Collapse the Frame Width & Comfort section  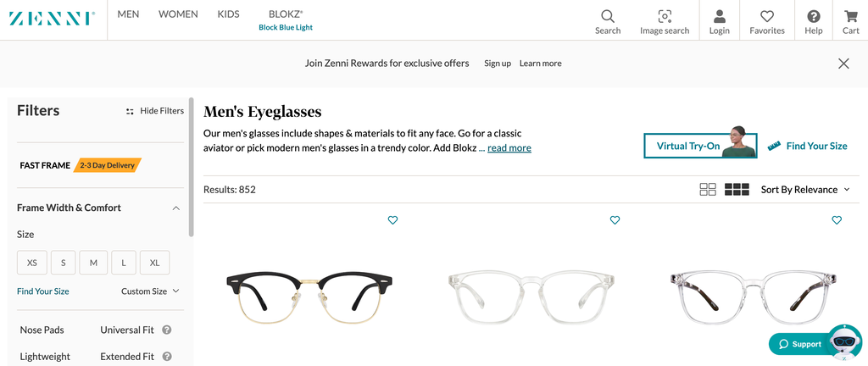tap(175, 208)
